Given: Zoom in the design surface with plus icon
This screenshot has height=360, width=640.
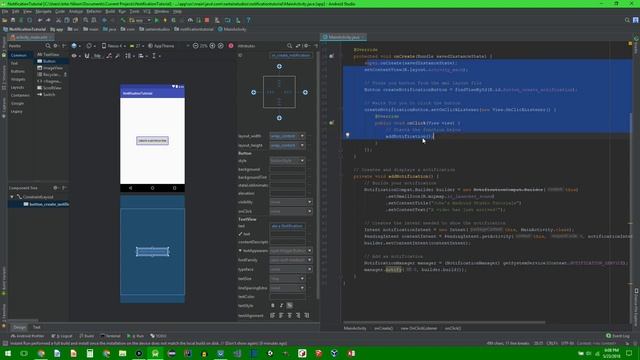Looking at the screenshot, I should click(x=212, y=46).
